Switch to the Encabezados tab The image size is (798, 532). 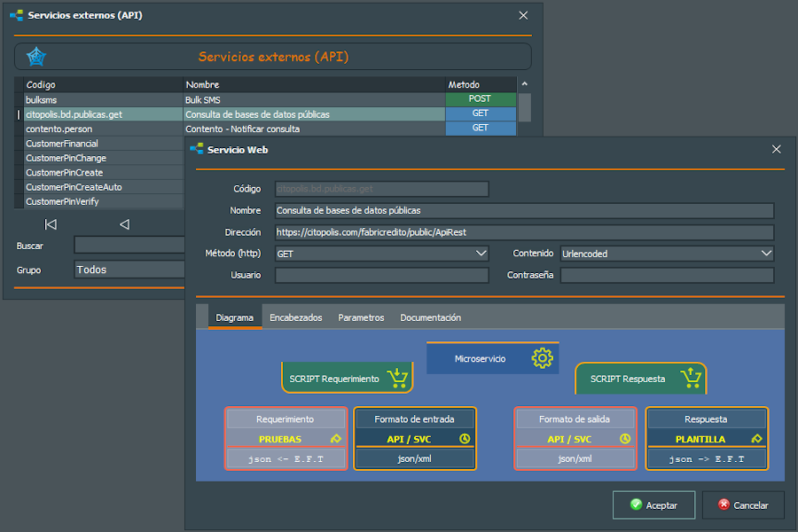coord(295,317)
